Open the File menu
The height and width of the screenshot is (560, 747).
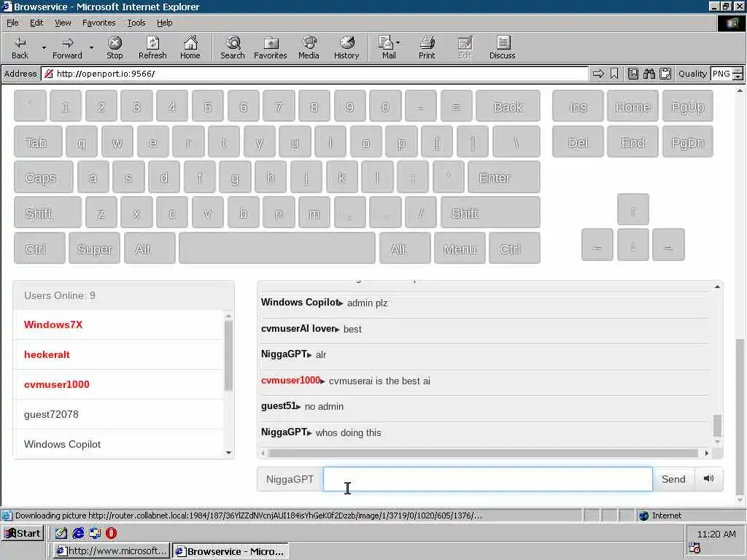pyautogui.click(x=12, y=23)
